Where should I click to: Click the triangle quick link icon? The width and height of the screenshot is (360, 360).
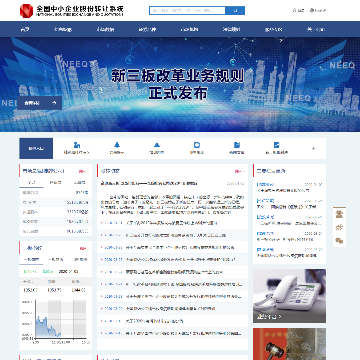[x=157, y=145]
